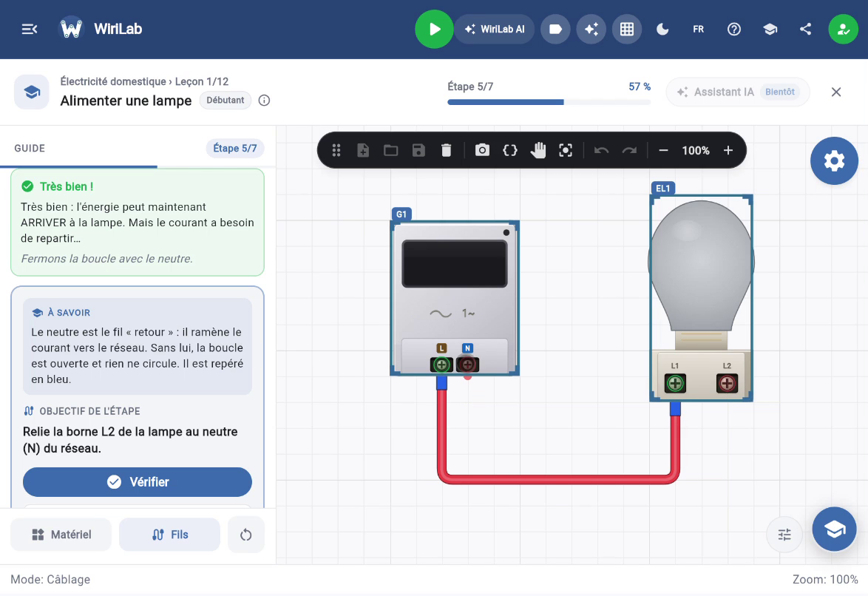Click the Débutant level badge
The image size is (868, 596).
[x=226, y=101]
